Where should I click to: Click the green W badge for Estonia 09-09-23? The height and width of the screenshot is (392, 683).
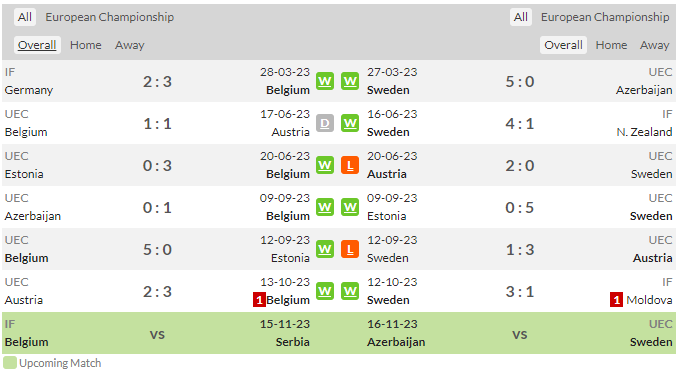pos(350,207)
